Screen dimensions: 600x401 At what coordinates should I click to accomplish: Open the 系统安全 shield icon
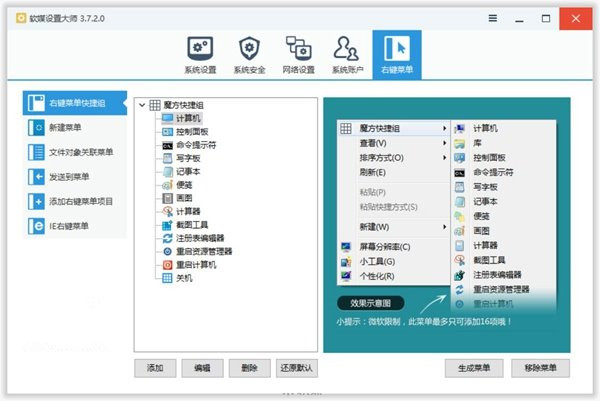tap(247, 55)
